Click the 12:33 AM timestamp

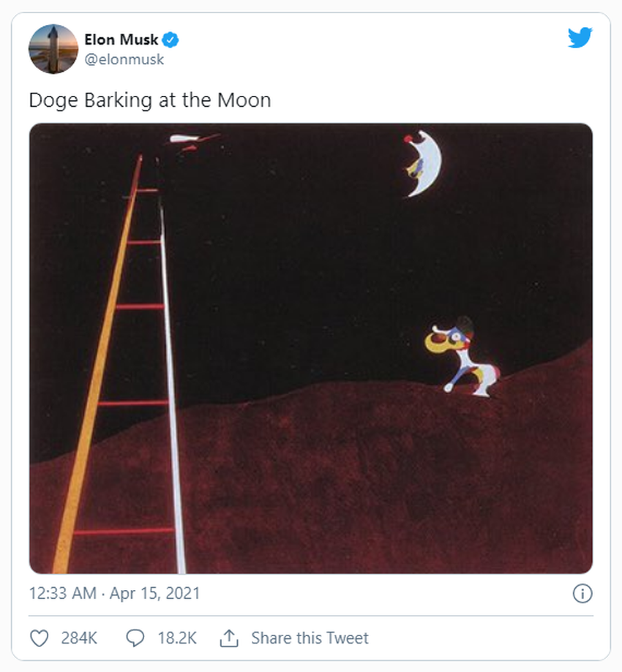click(x=62, y=593)
